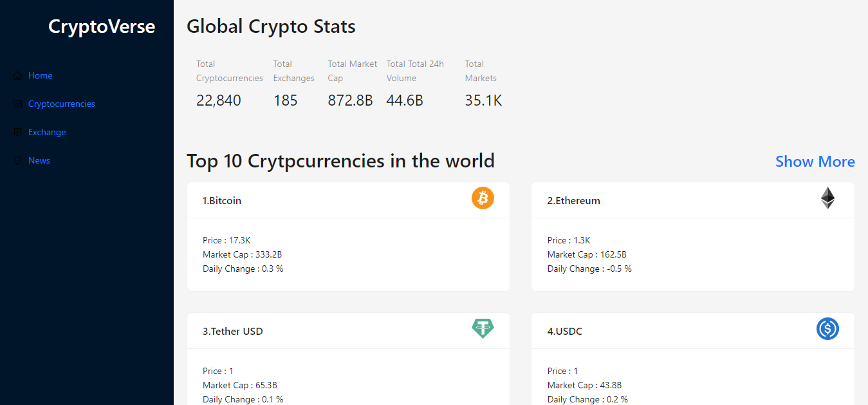The height and width of the screenshot is (405, 868).
Task: Click the Home icon in sidebar
Action: click(x=17, y=76)
